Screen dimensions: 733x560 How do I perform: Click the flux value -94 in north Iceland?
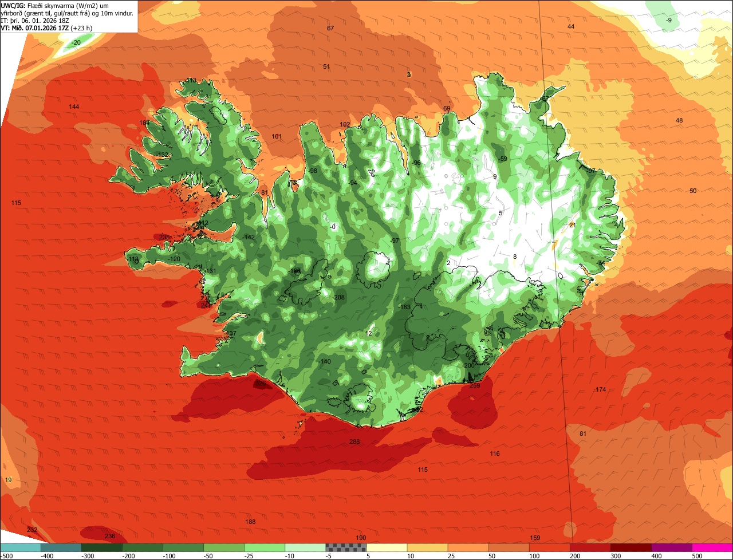tap(353, 183)
